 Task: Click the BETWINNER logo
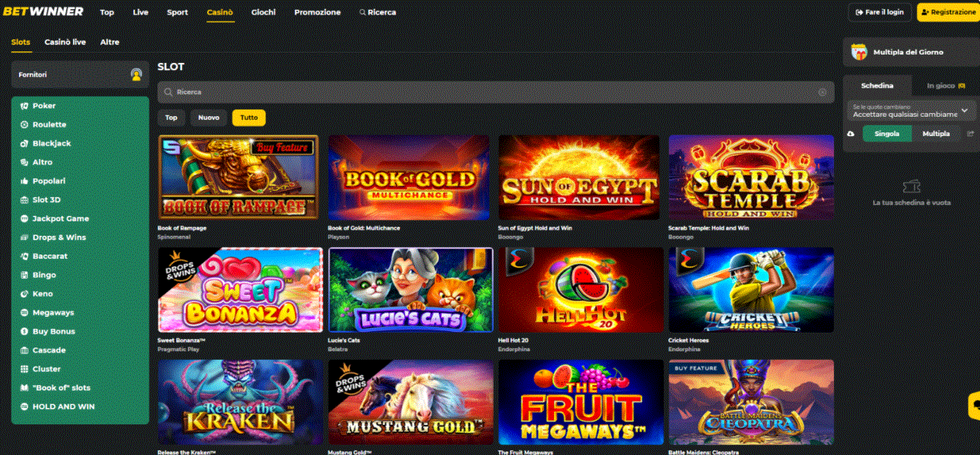(43, 12)
